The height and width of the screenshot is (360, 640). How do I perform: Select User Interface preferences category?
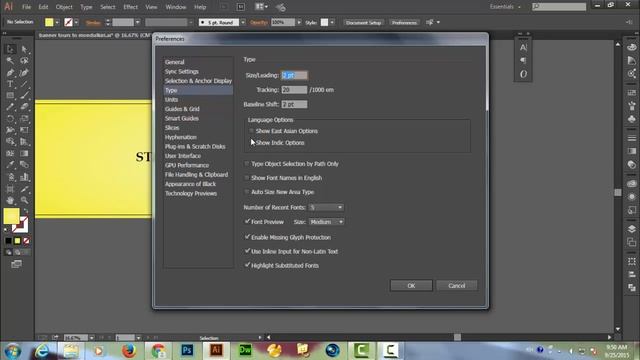pyautogui.click(x=183, y=156)
